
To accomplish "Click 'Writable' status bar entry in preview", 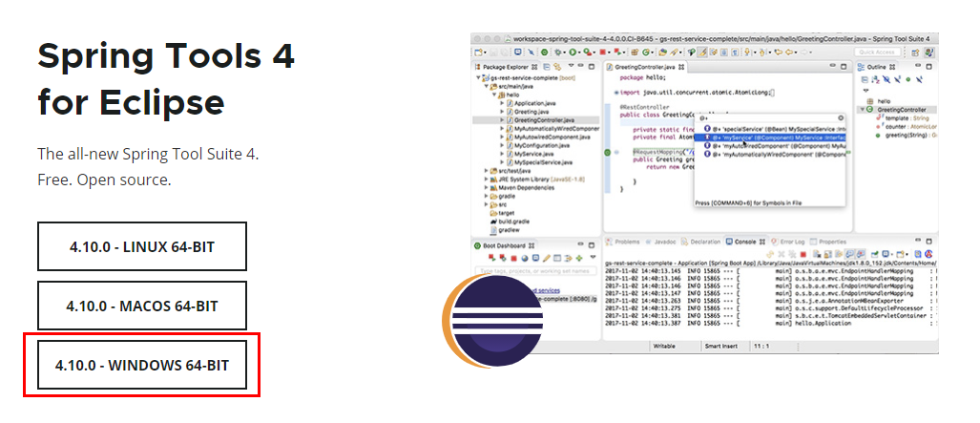I will click(x=664, y=346).
